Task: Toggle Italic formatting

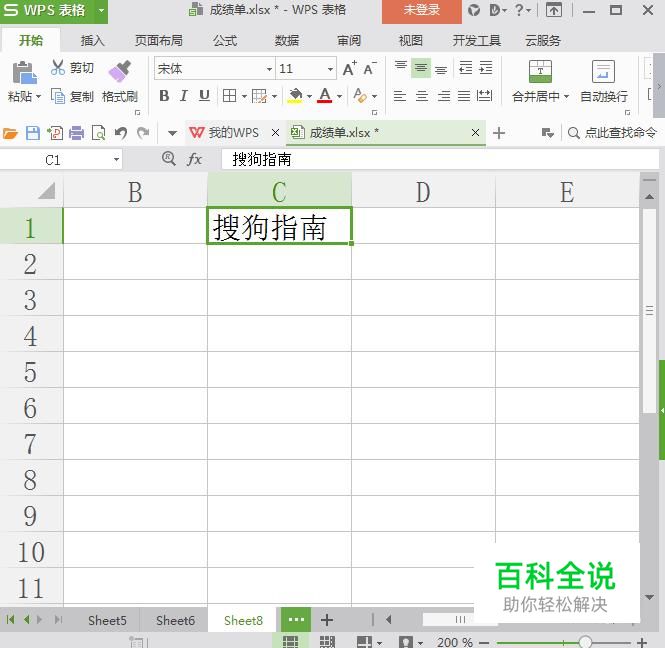Action: (184, 96)
